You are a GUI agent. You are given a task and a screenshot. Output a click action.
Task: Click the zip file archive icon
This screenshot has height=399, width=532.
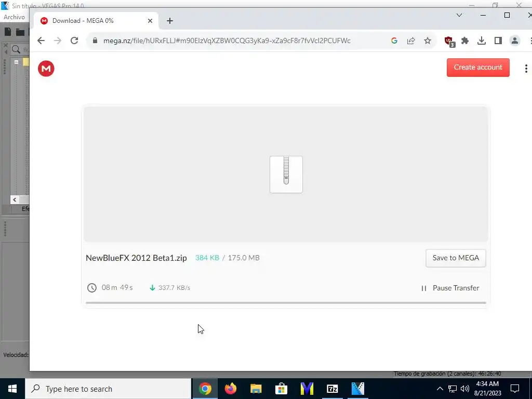pos(286,175)
